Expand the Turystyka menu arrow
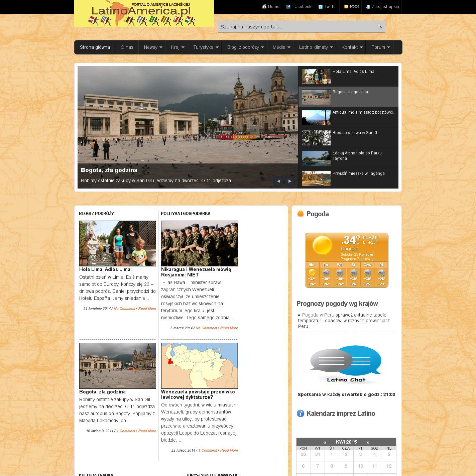Image resolution: width=476 pixels, height=476 pixels. pos(217,47)
